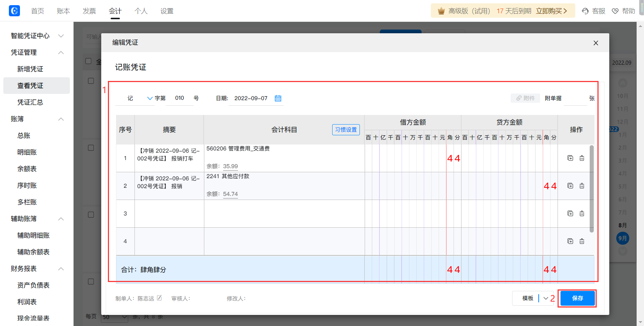The width and height of the screenshot is (644, 326).
Task: Click balance link 54.74
Action: 231,194
